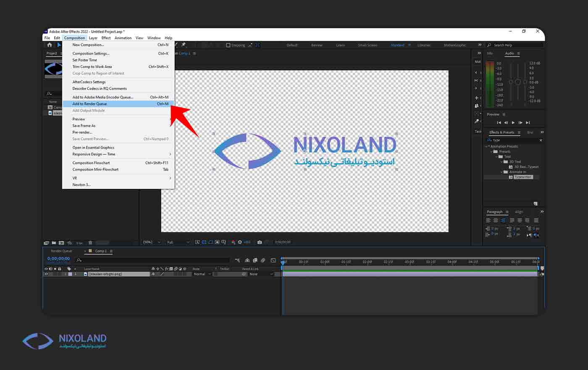Delete selected item with trash icon

coord(90,243)
